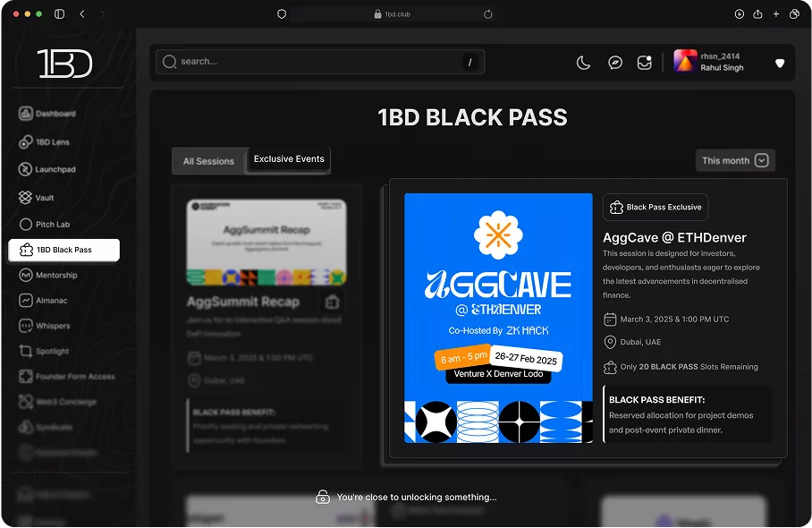
Task: Open 1BD Lens in sidebar
Action: point(44,142)
